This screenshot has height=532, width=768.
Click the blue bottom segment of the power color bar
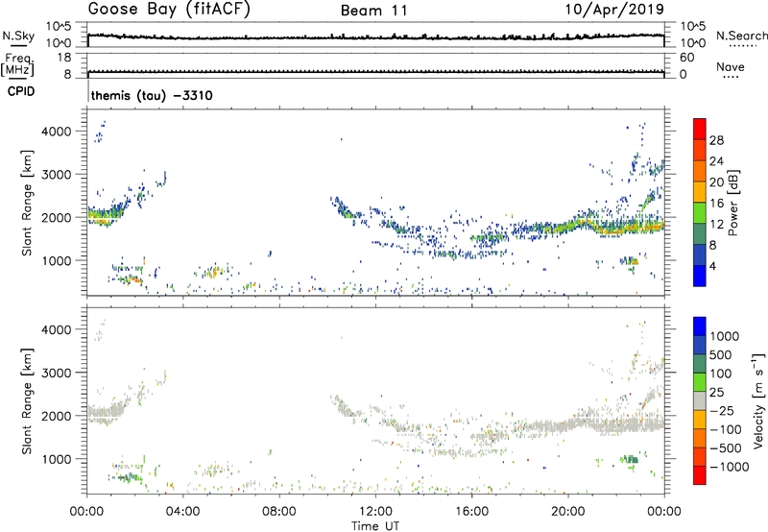coord(700,276)
